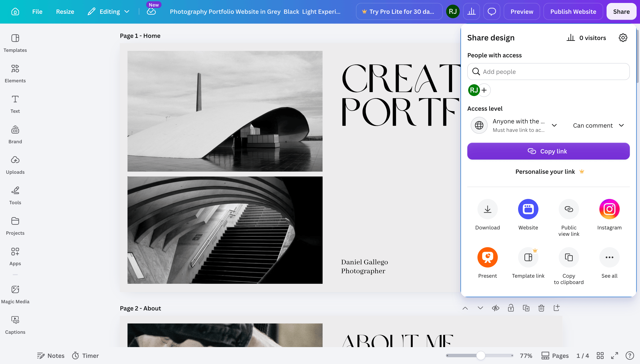Screen dimensions: 640x364
Task: Select Public view link option
Action: coord(569,218)
